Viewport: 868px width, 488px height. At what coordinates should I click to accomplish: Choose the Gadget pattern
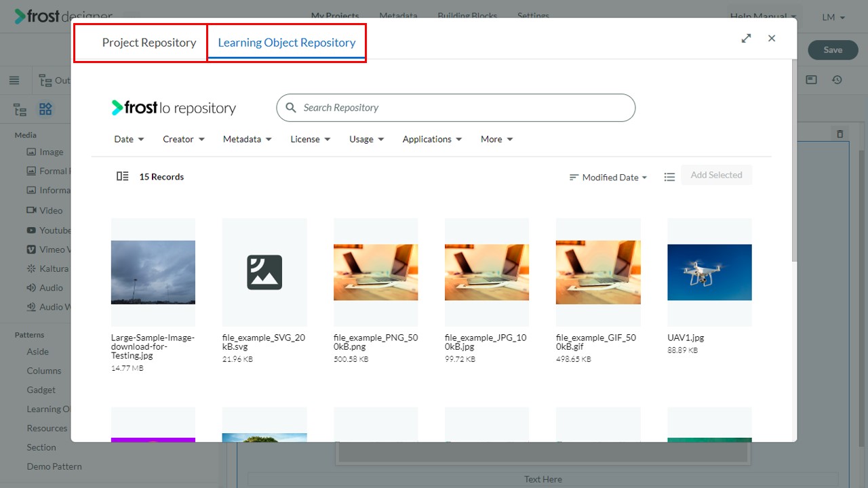pos(41,390)
